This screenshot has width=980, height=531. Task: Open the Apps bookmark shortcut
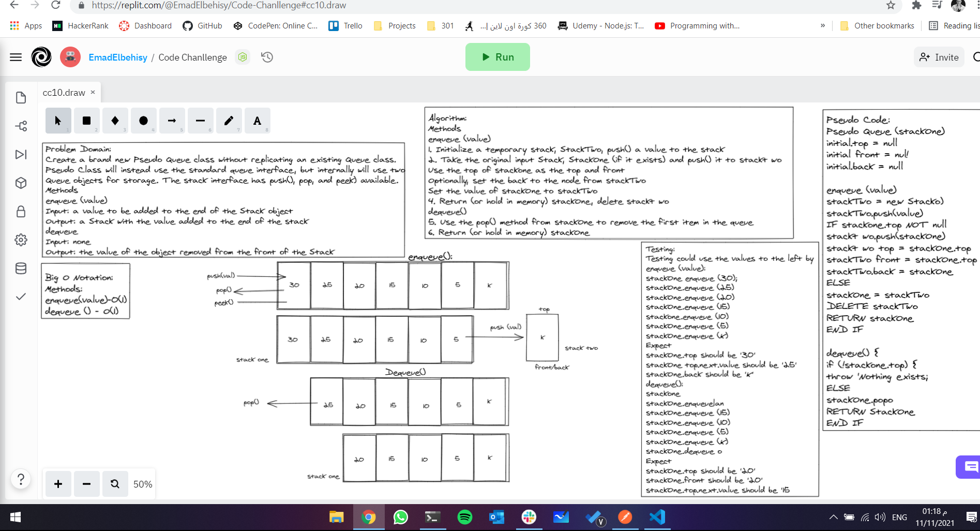pyautogui.click(x=26, y=26)
